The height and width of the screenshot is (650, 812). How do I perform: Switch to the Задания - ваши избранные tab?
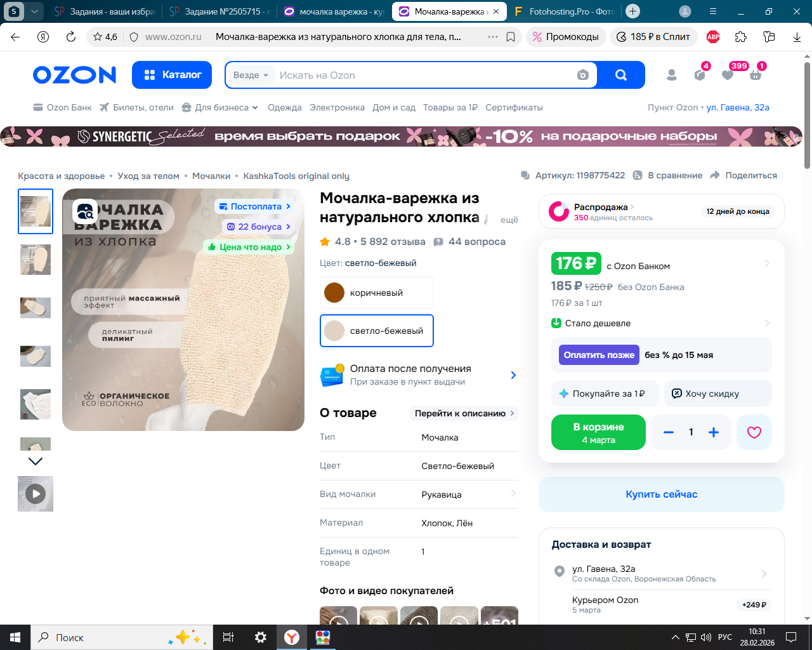104,11
